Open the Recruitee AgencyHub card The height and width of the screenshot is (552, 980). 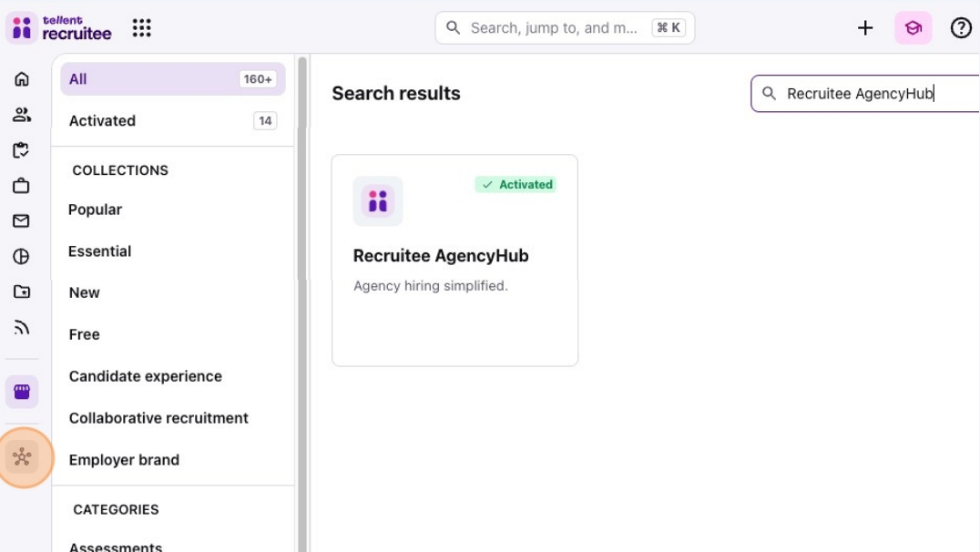coord(455,260)
